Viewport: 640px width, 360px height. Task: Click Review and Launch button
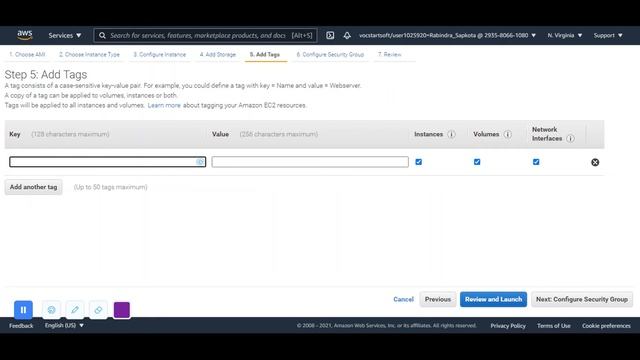pos(493,299)
